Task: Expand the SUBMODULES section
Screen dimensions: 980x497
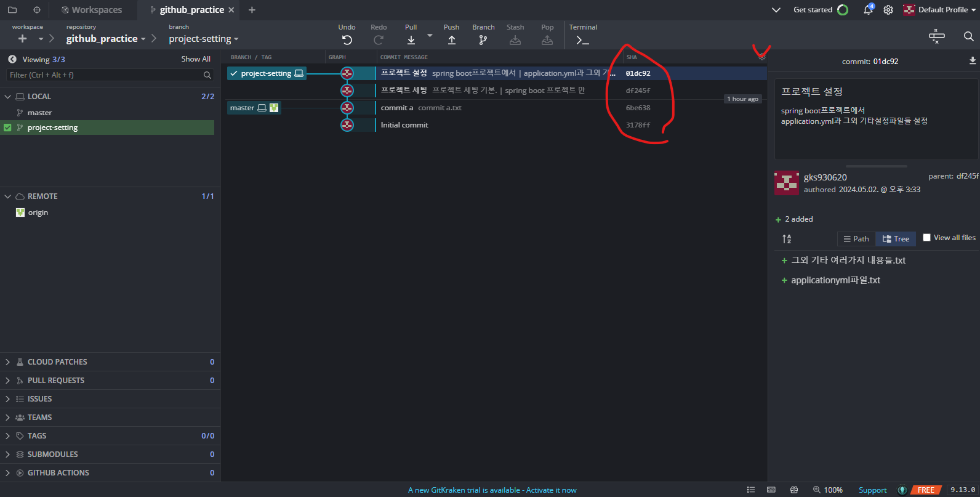Action: coord(8,455)
